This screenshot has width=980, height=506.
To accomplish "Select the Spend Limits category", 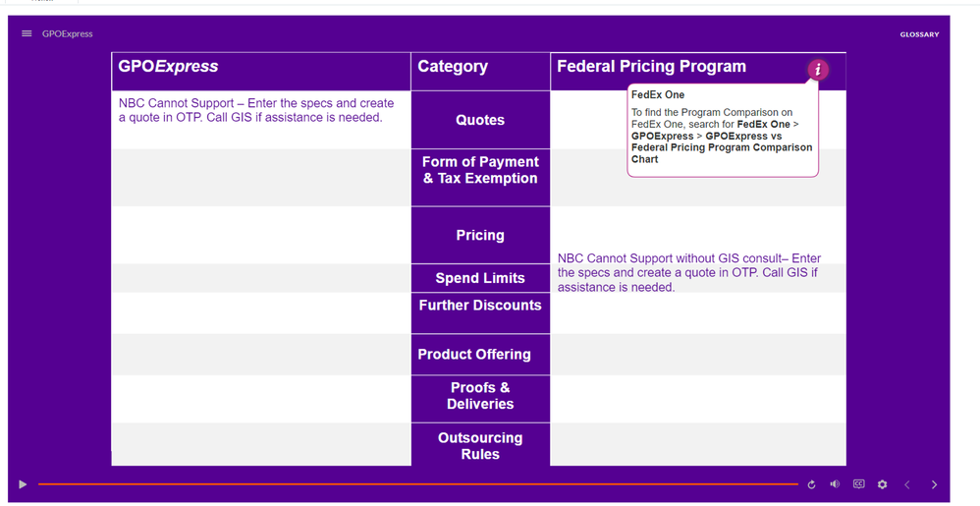I will coord(480,278).
